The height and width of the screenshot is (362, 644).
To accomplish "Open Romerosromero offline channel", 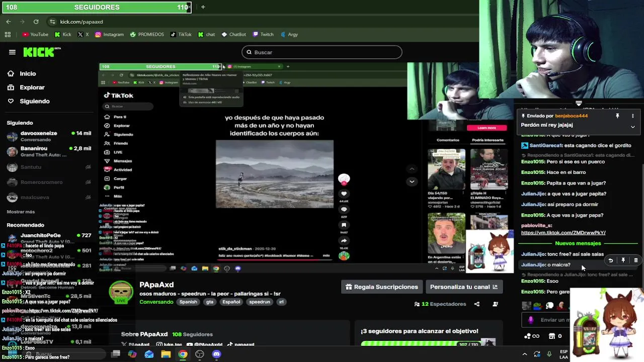I will [49, 183].
